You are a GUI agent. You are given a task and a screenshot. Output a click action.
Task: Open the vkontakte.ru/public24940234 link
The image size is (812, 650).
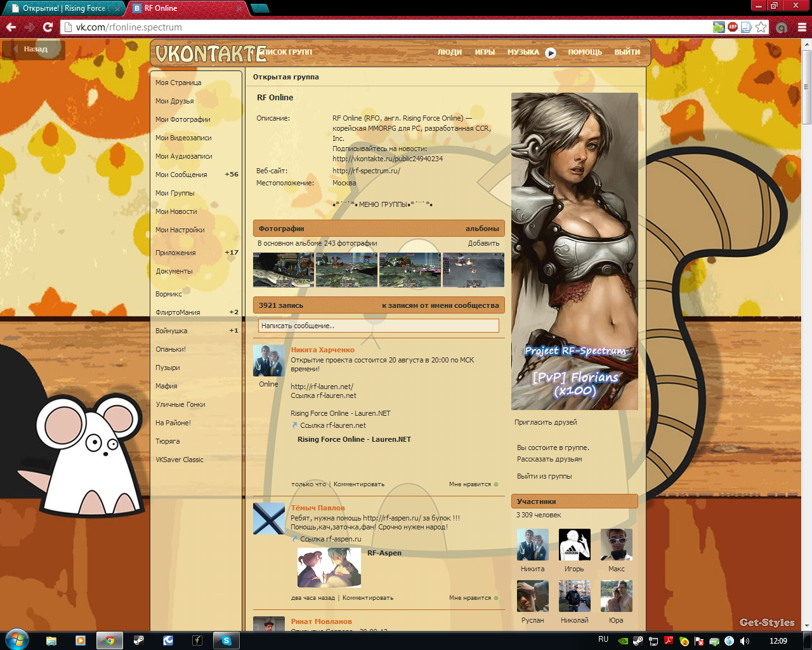point(388,159)
